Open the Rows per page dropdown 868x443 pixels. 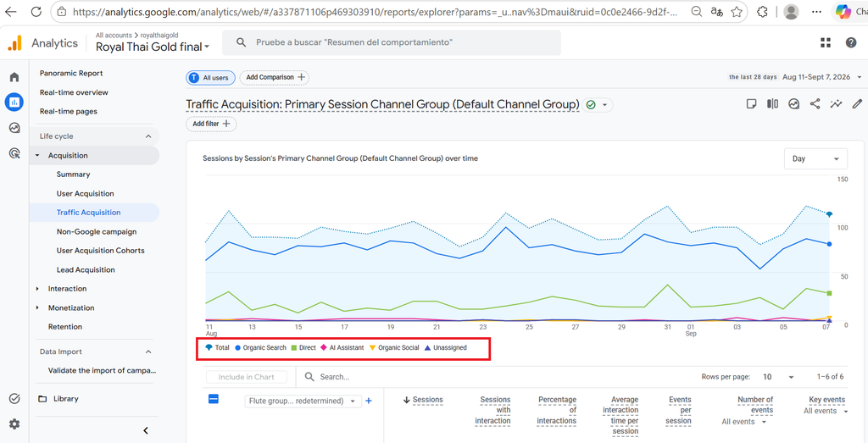(778, 377)
